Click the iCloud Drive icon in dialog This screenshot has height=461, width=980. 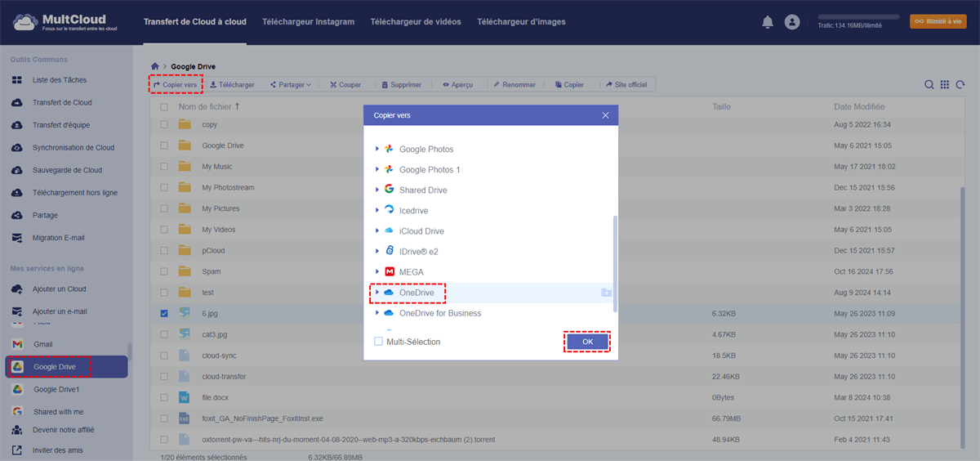click(390, 231)
